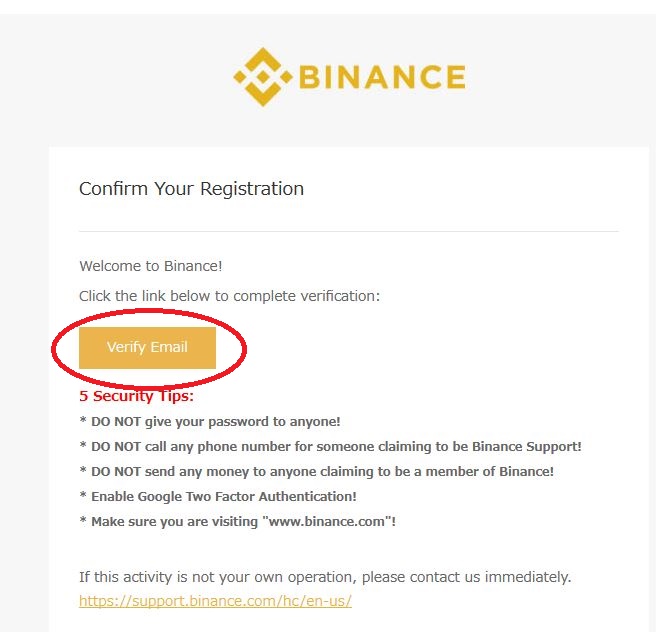Click the phone number warning tip
Screen dimensions: 656x632
tap(331, 447)
